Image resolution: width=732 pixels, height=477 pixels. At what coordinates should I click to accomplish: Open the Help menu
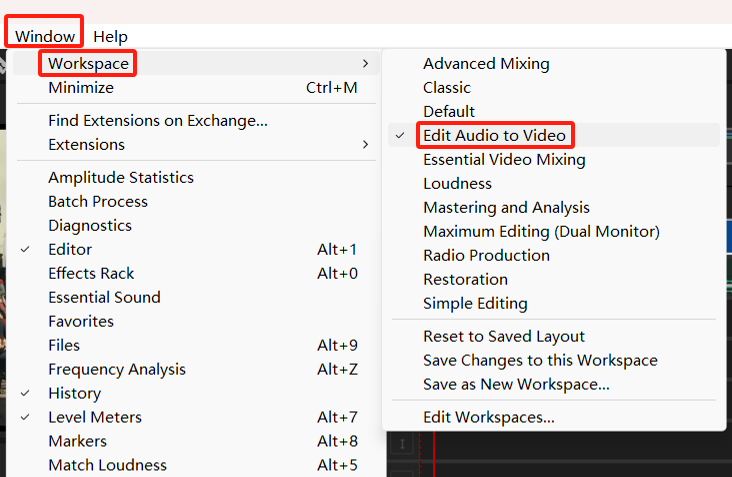[110, 36]
